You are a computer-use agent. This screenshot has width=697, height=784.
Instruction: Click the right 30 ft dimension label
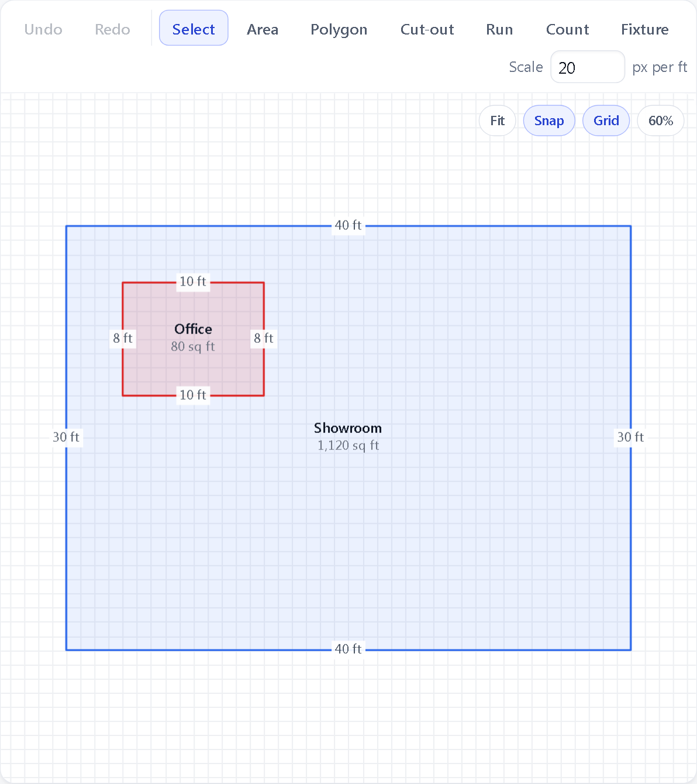point(630,437)
